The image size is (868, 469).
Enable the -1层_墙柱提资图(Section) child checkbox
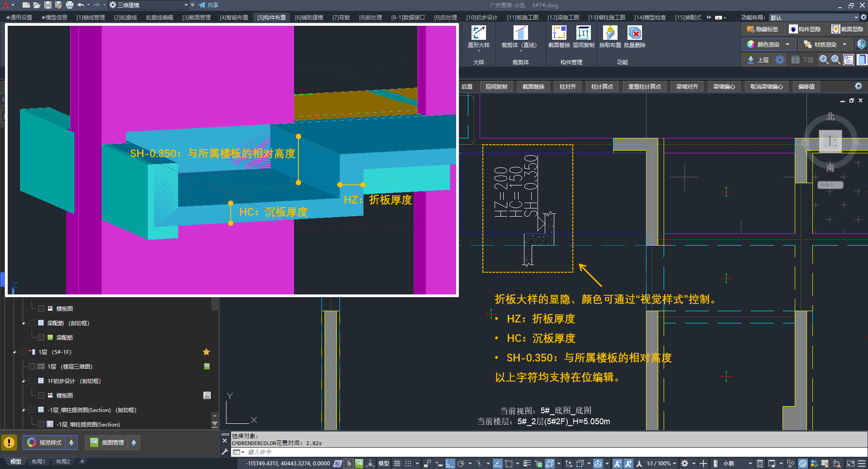pos(41,424)
